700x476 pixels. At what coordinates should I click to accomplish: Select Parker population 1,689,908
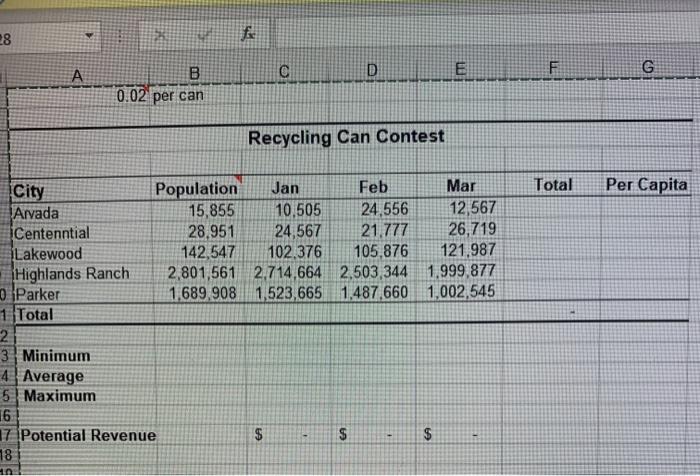pos(199,293)
